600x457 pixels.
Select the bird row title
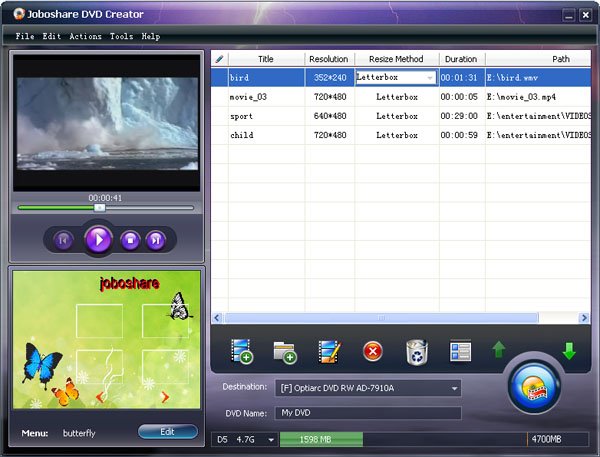click(x=240, y=78)
